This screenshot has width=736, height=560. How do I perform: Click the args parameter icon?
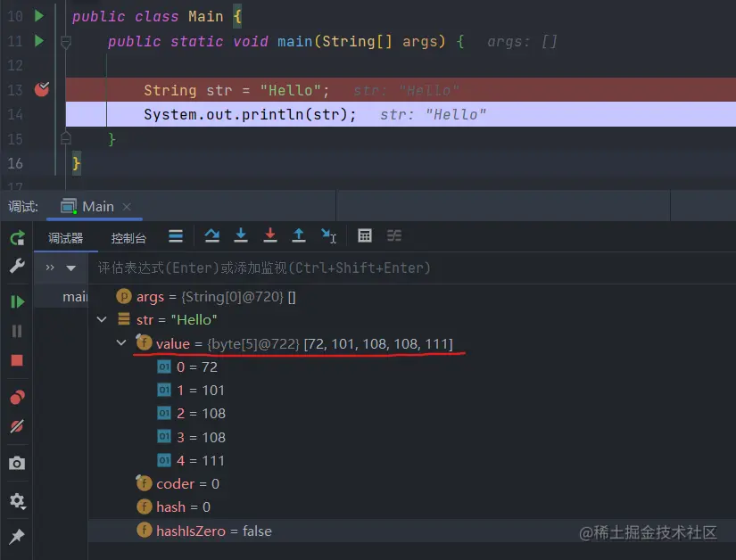tap(123, 296)
